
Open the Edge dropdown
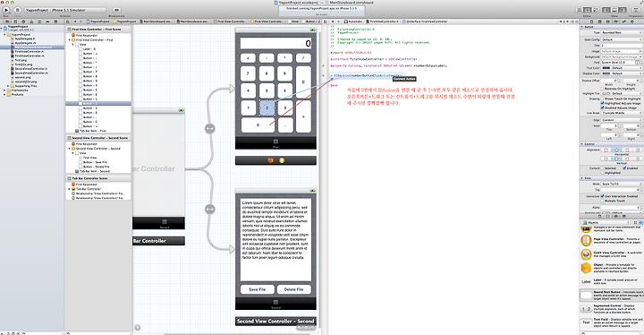(622, 120)
